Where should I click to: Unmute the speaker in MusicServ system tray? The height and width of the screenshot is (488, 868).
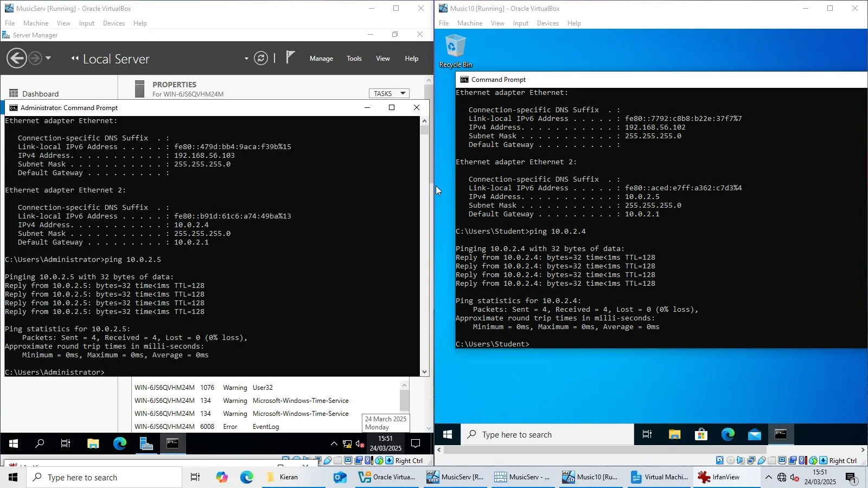[x=360, y=444]
